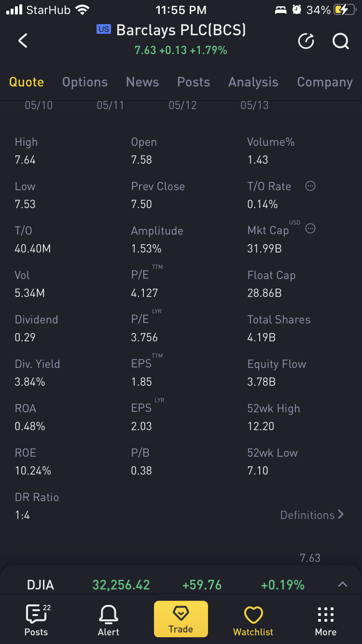Tap the info icon beside Mkt Cap
This screenshot has width=362, height=644.
(x=310, y=229)
